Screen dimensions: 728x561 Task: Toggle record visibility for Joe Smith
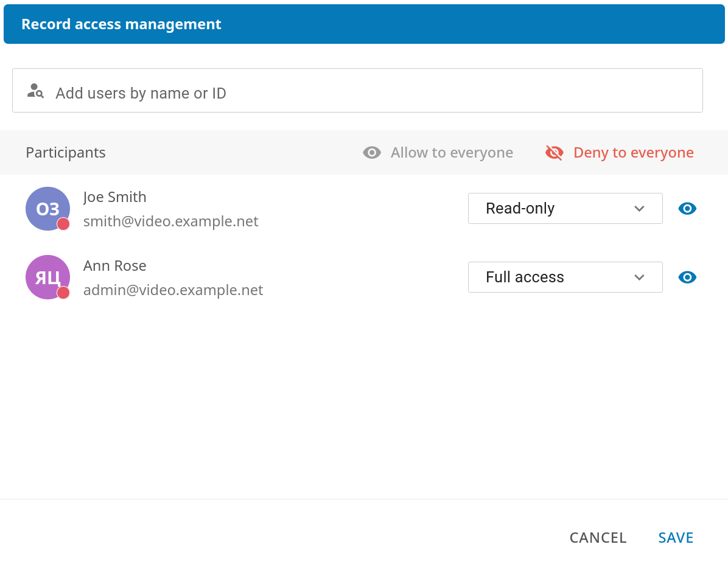687,209
